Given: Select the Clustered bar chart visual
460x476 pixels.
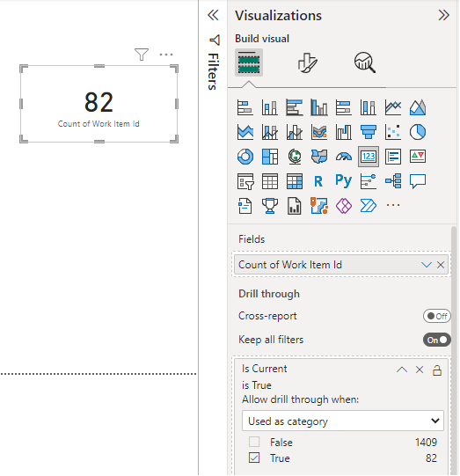Looking at the screenshot, I should click(x=295, y=107).
